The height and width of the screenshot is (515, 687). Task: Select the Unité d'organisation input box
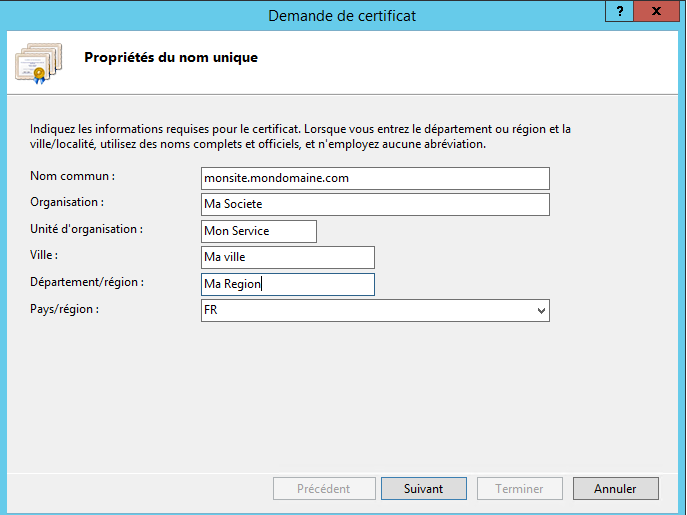[x=259, y=231]
